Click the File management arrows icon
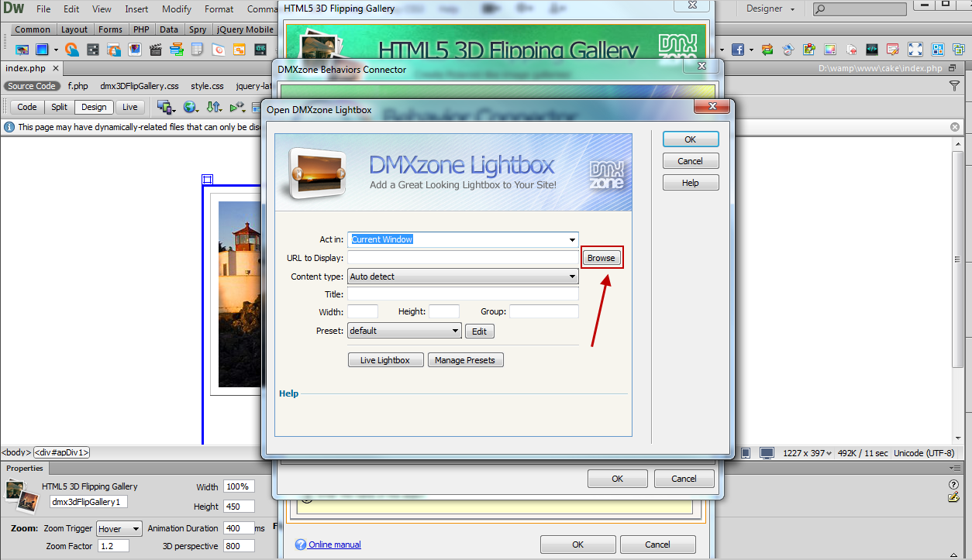Viewport: 972px width, 560px height. pos(214,107)
